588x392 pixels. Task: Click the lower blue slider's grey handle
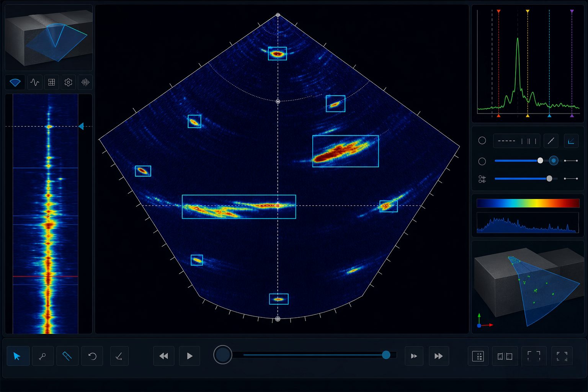click(549, 178)
